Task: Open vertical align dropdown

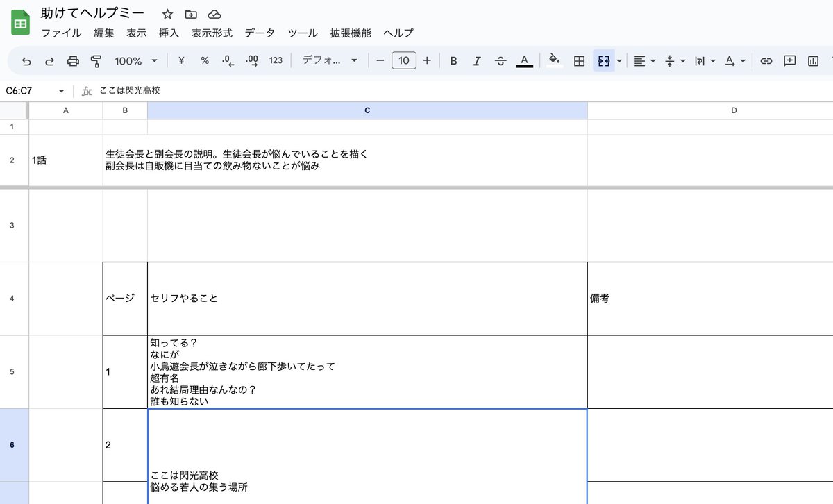Action: coord(674,61)
